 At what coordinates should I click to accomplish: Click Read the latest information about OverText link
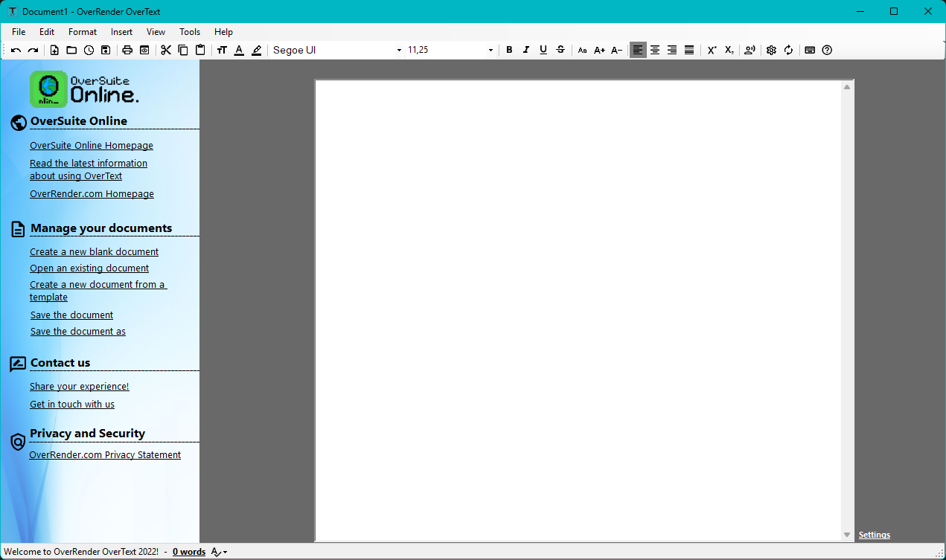click(89, 170)
